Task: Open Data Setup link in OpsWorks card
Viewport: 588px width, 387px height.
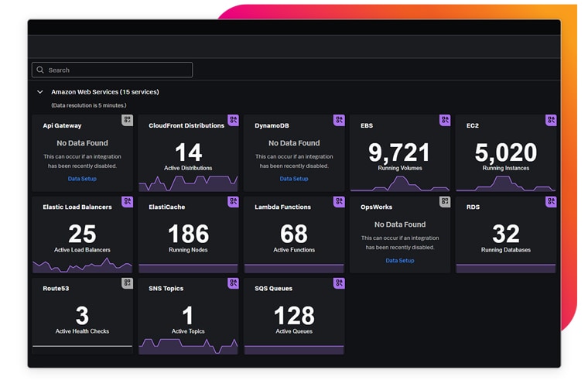Action: tap(400, 261)
